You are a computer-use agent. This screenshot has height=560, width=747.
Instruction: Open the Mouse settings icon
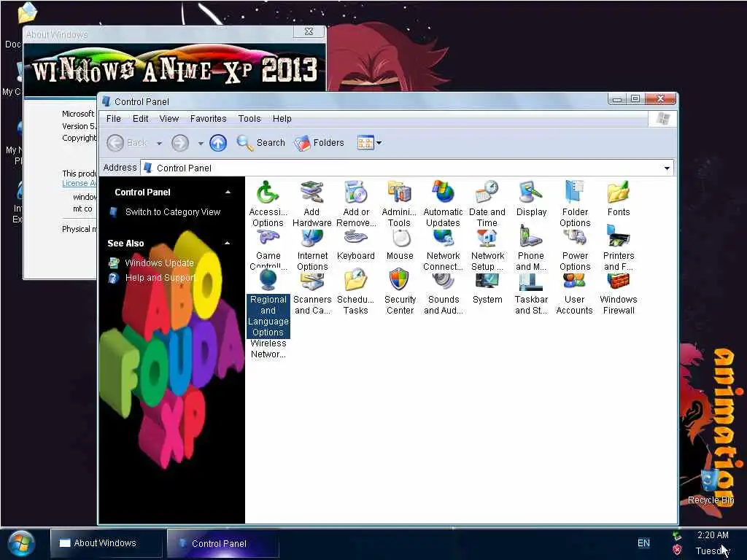400,245
